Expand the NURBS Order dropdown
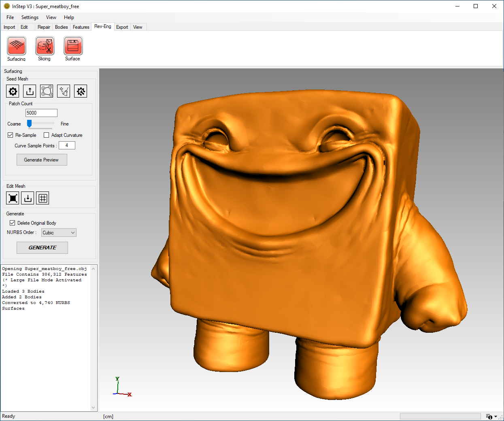 click(59, 233)
